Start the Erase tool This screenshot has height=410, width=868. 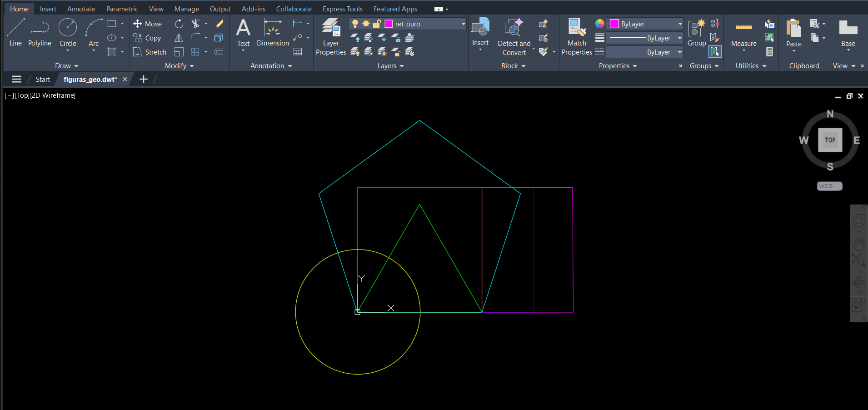tap(219, 24)
